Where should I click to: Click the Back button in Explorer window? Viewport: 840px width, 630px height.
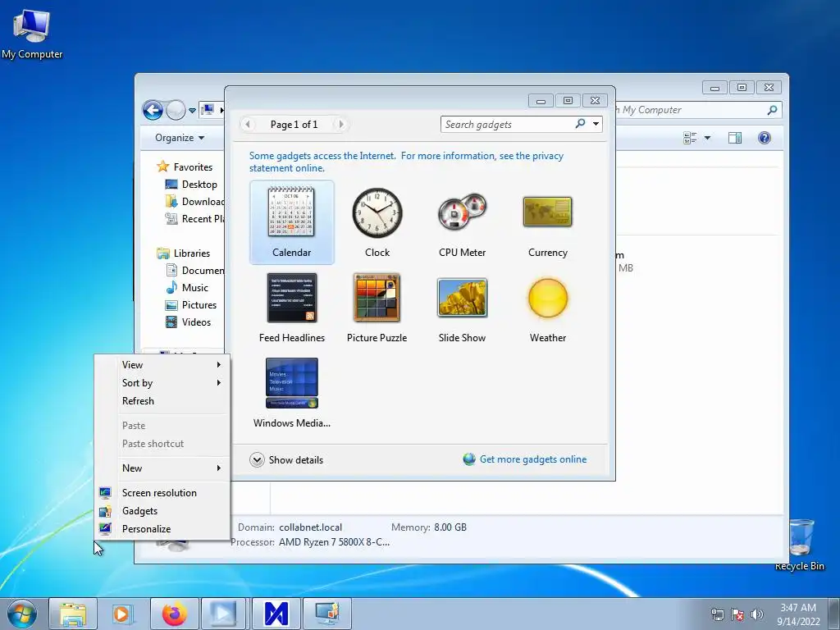click(x=153, y=111)
